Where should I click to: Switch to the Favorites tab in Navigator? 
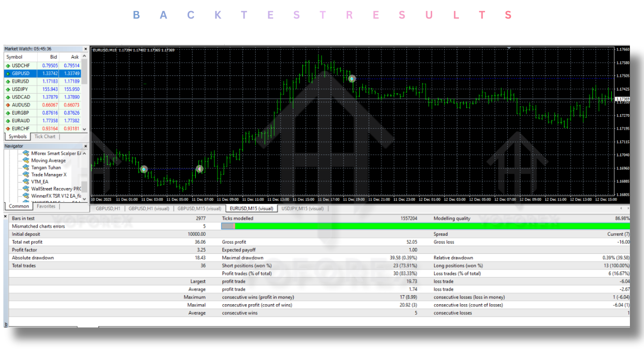46,206
